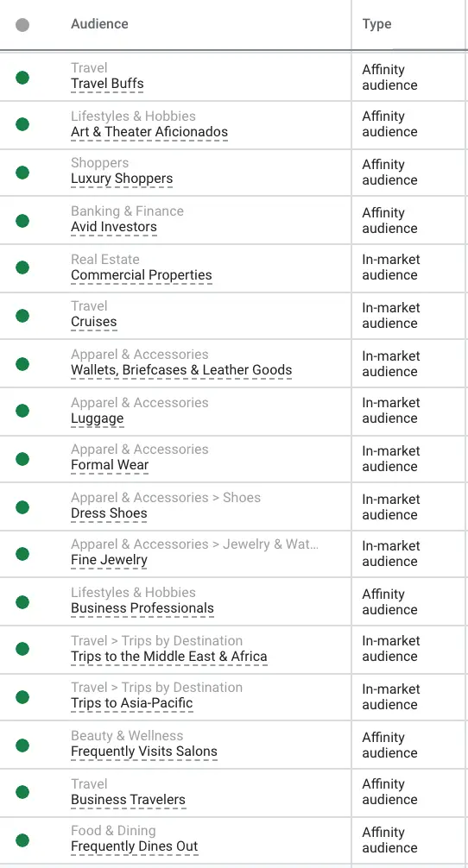Open the Art & Theater Aficionados audience
Screen dimensions: 468x868
coord(149,132)
